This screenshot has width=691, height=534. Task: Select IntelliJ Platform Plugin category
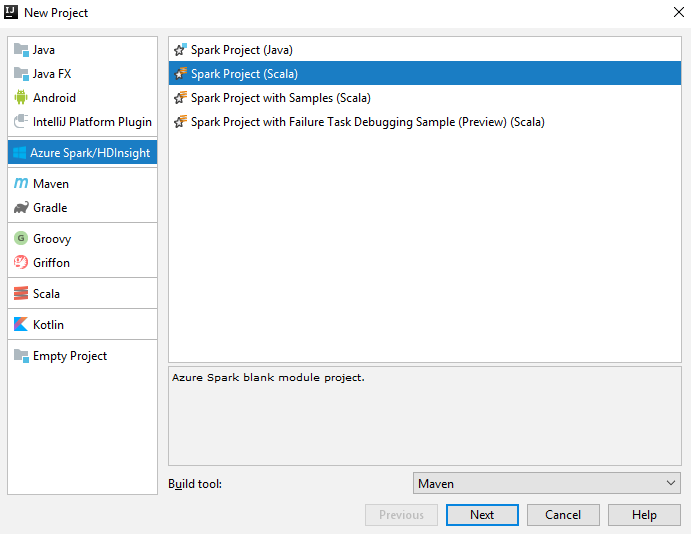coord(92,122)
